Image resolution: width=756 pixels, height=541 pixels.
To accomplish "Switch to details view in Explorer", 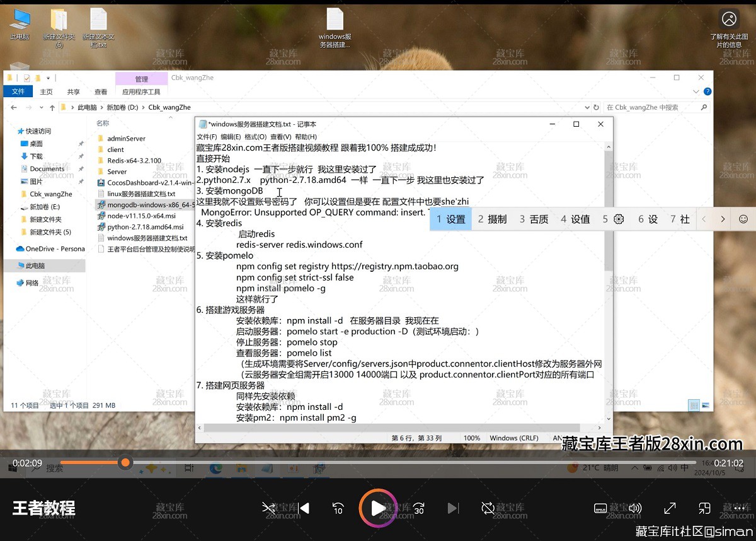I will pos(694,405).
